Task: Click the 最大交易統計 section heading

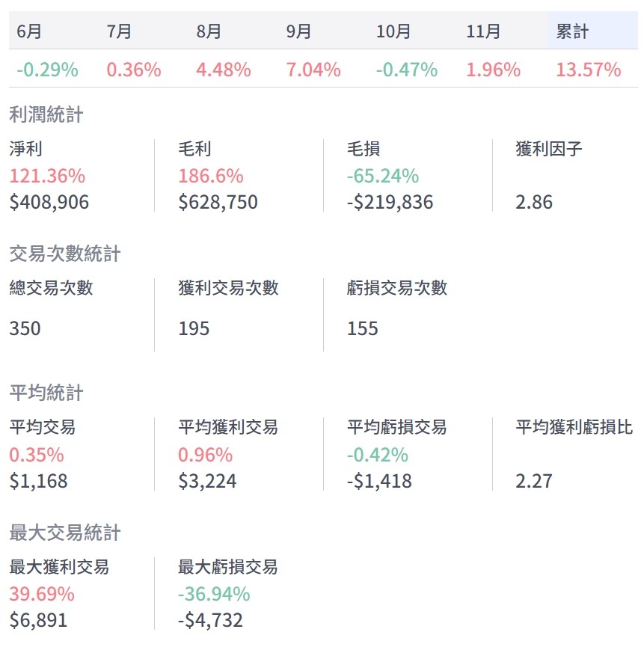Action: (64, 533)
